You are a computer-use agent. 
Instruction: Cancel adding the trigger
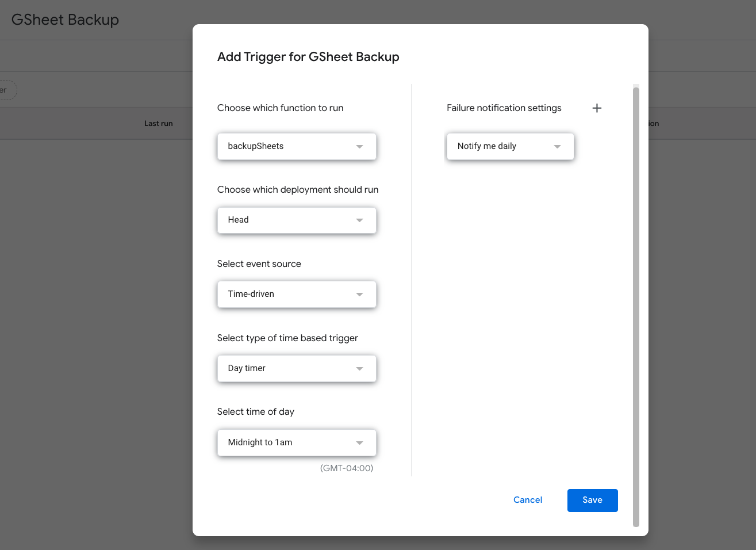(x=527, y=500)
